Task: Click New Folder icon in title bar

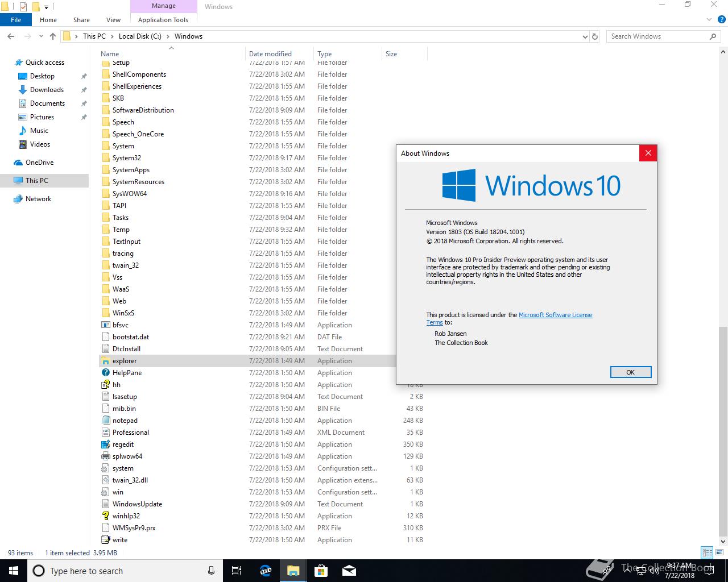Action: tap(36, 7)
